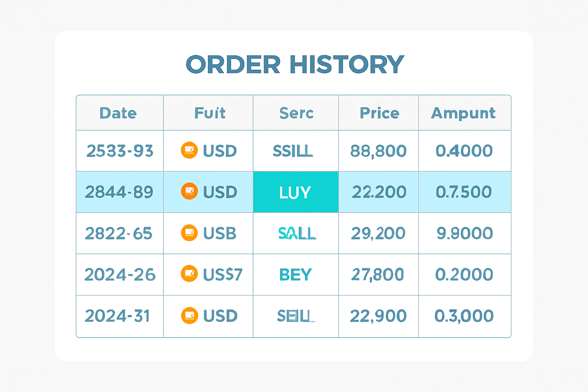The image size is (588, 392).
Task: Click the Ampunt column header
Action: click(463, 113)
